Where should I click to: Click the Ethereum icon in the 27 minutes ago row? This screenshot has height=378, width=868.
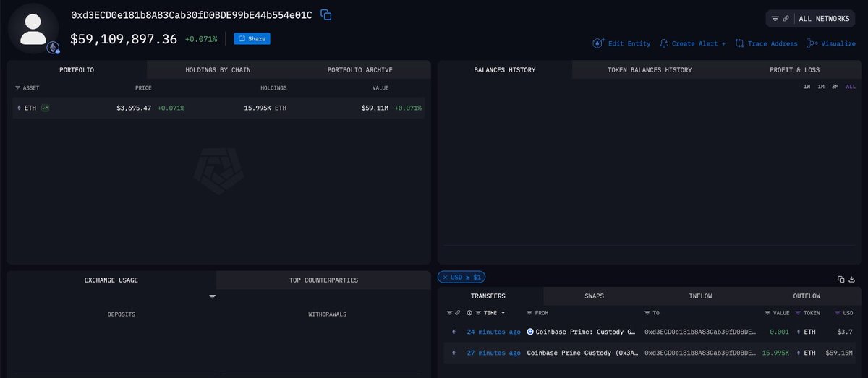coord(454,353)
